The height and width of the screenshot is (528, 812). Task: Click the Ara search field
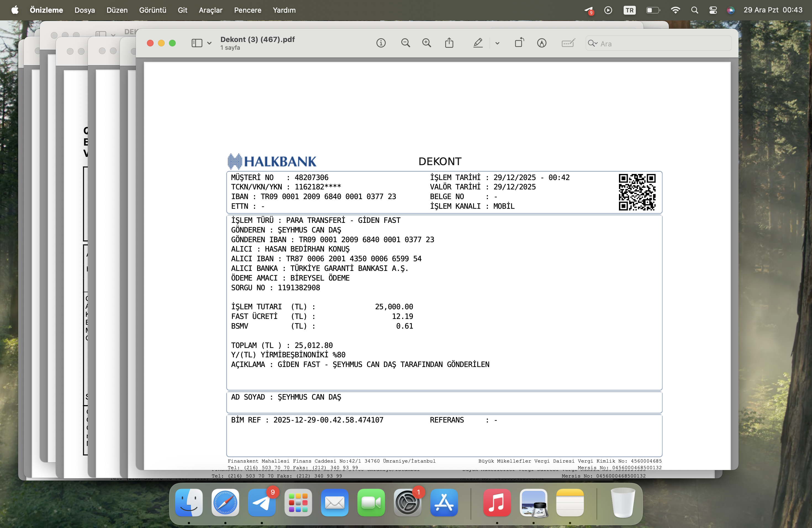658,44
